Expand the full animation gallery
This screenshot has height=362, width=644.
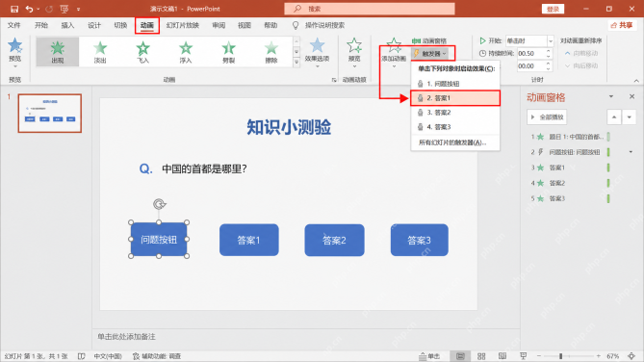pos(296,62)
